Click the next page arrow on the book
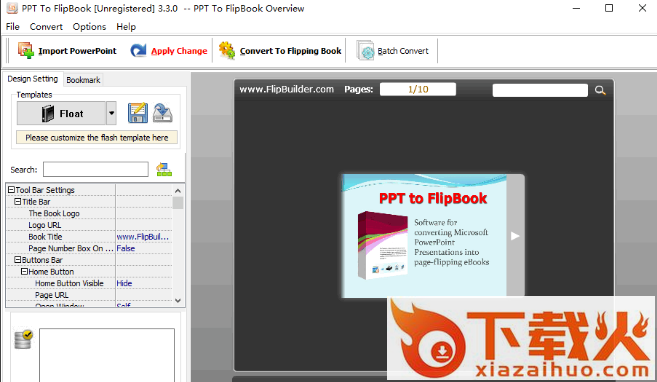 (515, 236)
